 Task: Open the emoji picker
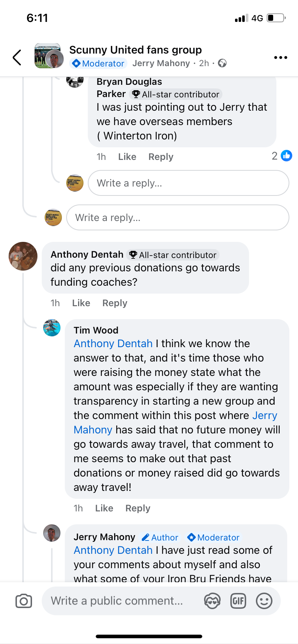(x=264, y=601)
